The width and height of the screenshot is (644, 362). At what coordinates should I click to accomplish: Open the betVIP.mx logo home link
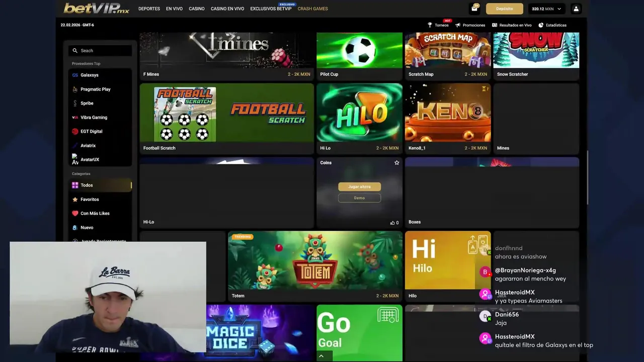[96, 9]
